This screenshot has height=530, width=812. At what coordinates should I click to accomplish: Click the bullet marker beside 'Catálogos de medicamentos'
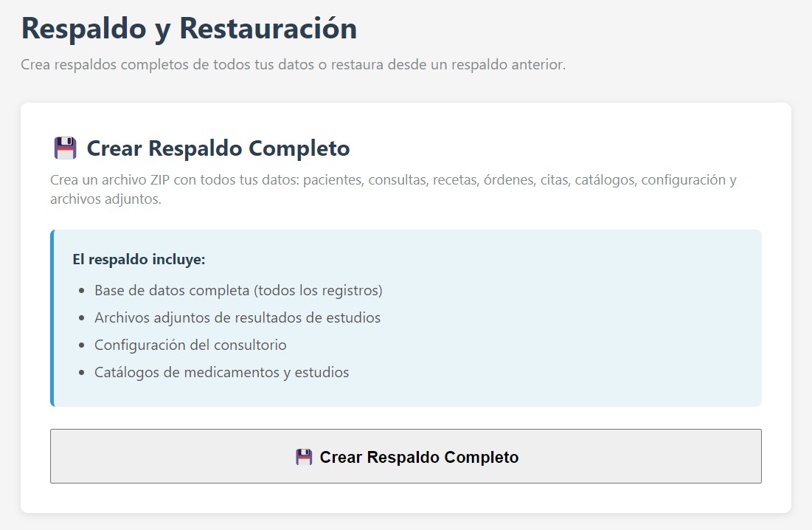83,372
